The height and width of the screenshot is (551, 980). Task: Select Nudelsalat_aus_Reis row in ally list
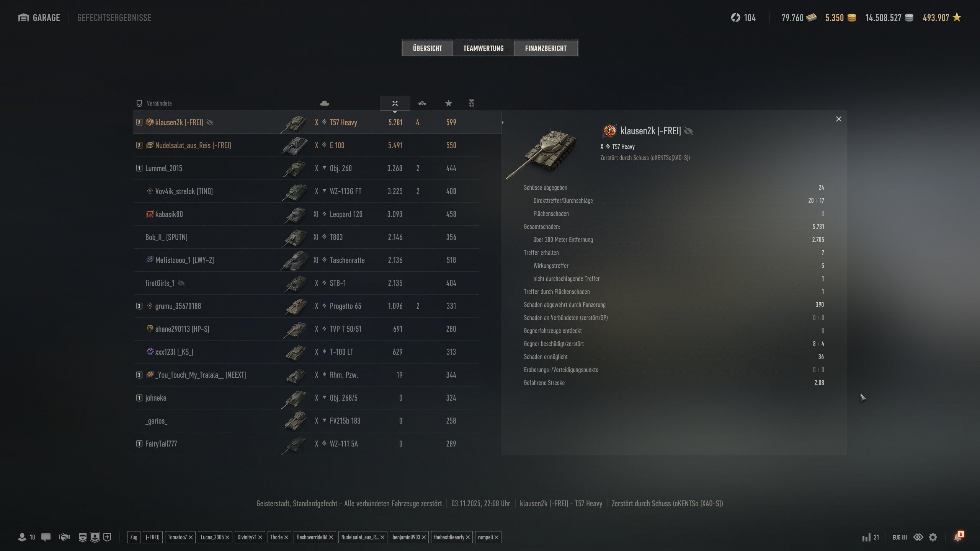[306, 145]
